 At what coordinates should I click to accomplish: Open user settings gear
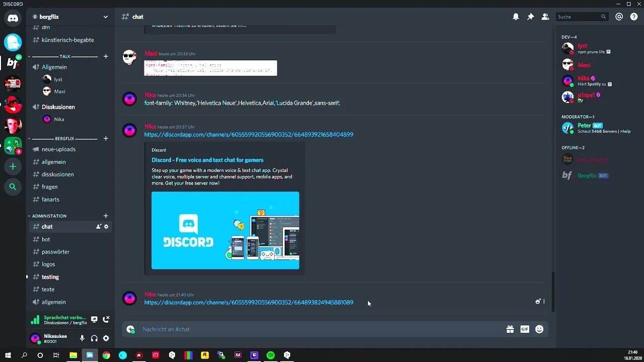[x=106, y=338]
